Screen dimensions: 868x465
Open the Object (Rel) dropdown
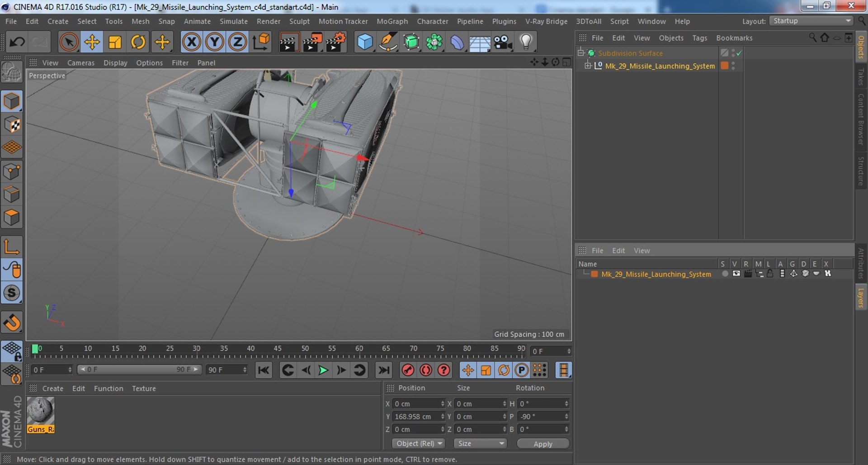point(419,444)
